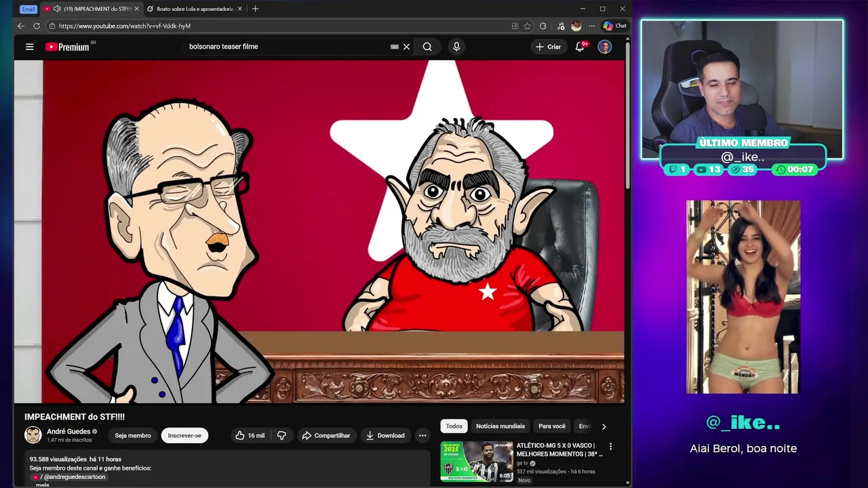Click inside the YouTube search field
The image size is (868, 488).
tap(285, 47)
